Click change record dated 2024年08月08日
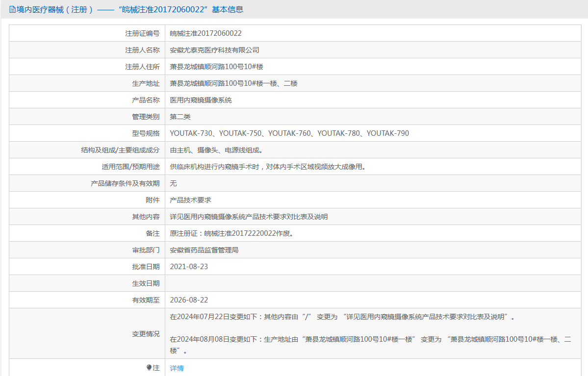 [x=370, y=345]
